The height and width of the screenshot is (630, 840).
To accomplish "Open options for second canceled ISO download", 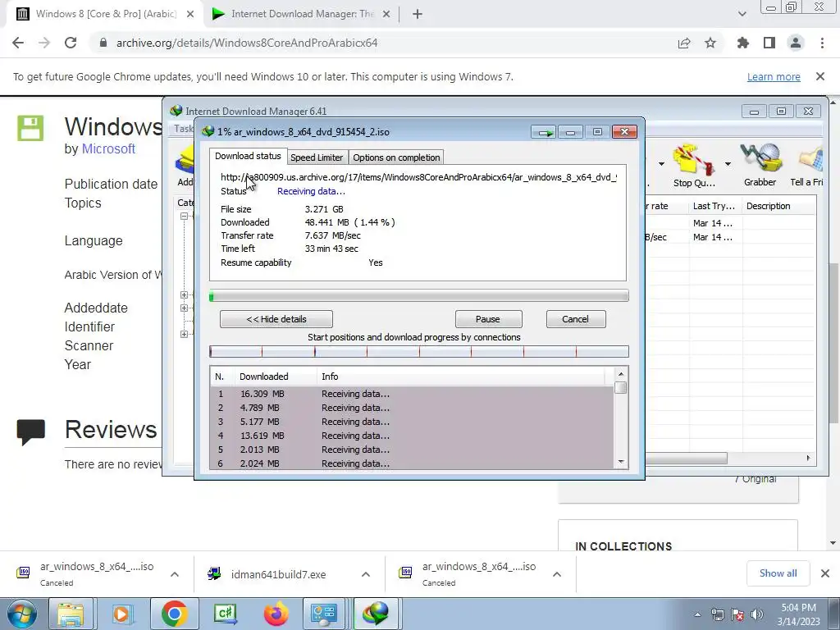I will click(x=557, y=574).
